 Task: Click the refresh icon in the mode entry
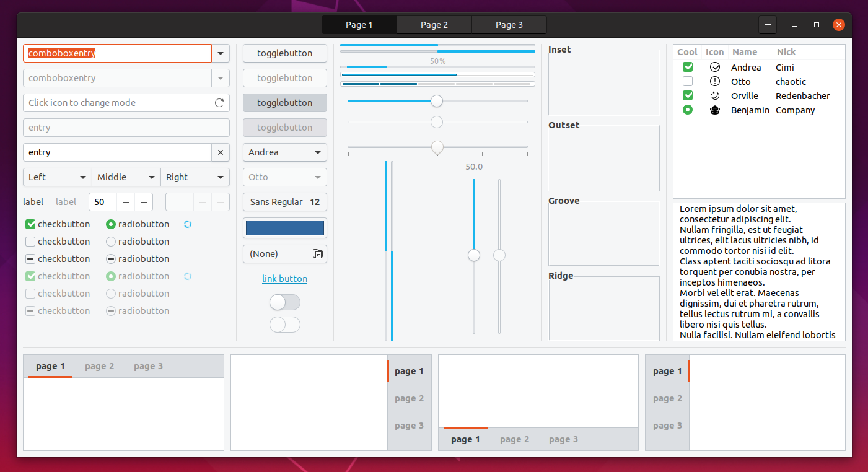219,103
